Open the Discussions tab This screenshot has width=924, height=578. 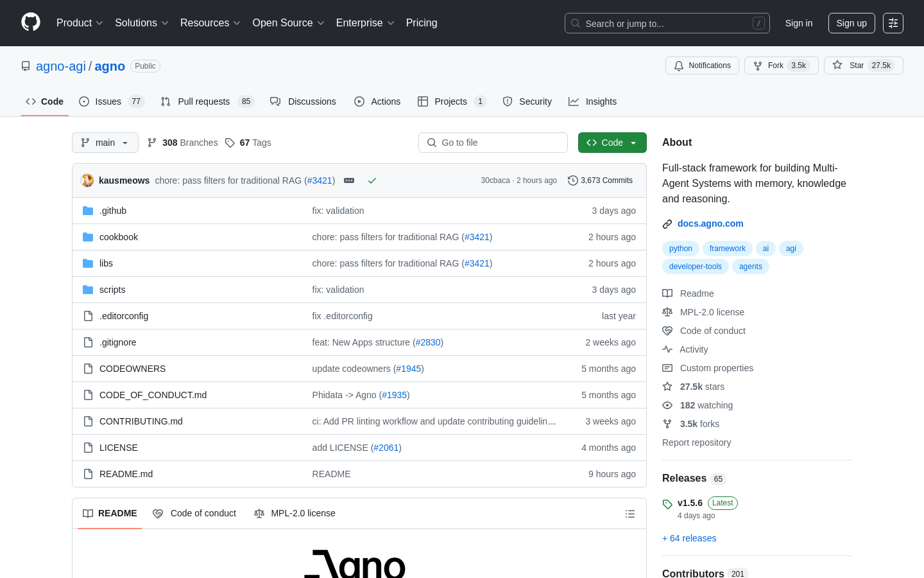click(x=303, y=101)
